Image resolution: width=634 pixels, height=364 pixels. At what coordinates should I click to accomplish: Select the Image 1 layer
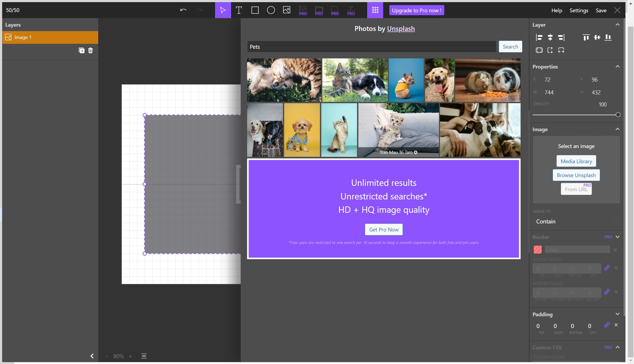[50, 37]
